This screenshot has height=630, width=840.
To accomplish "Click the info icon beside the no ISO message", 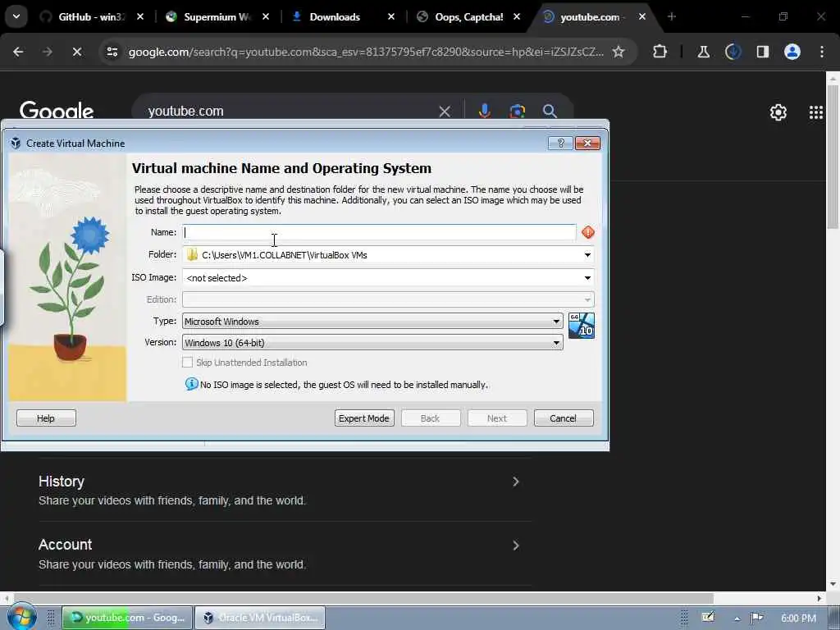I will [x=191, y=384].
